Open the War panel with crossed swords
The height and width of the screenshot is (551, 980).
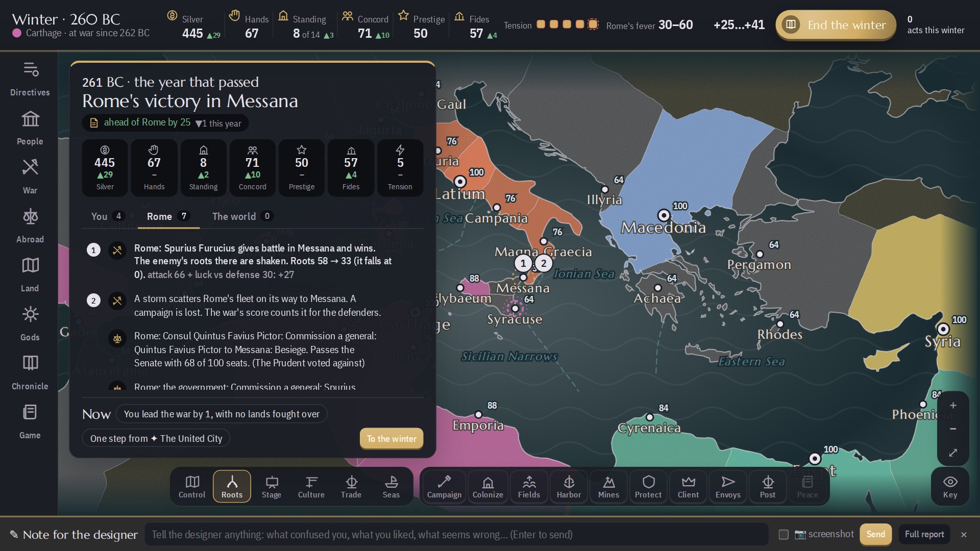coord(30,177)
